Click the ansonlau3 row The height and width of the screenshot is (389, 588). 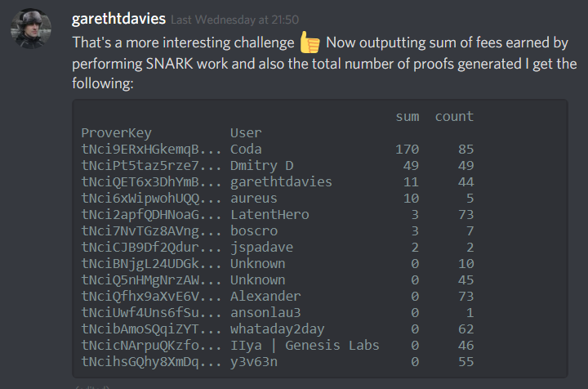coord(278,312)
